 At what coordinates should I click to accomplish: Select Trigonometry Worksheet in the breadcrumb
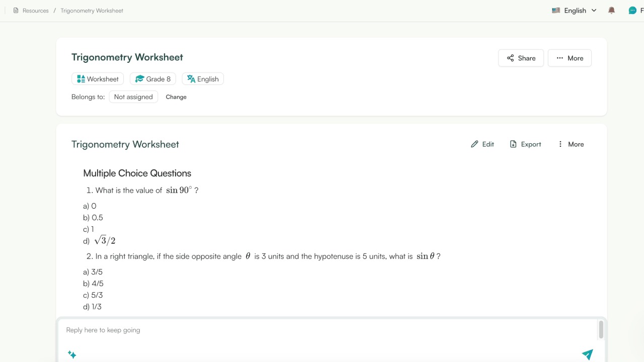(x=92, y=10)
